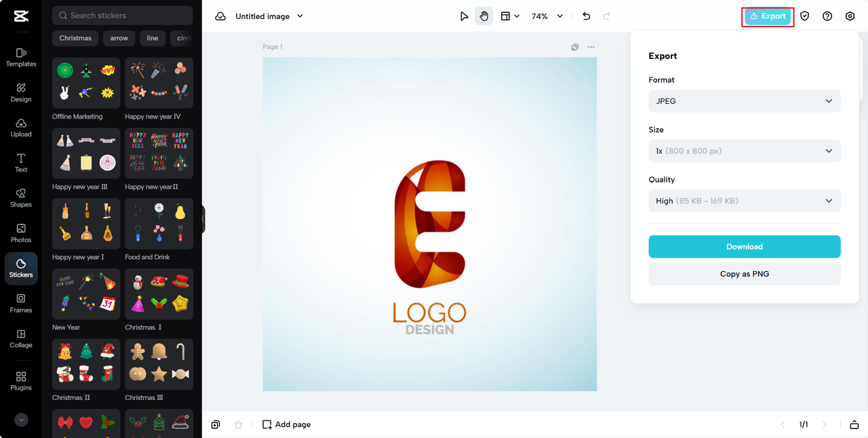
Task: Open the help question mark icon
Action: pos(827,16)
